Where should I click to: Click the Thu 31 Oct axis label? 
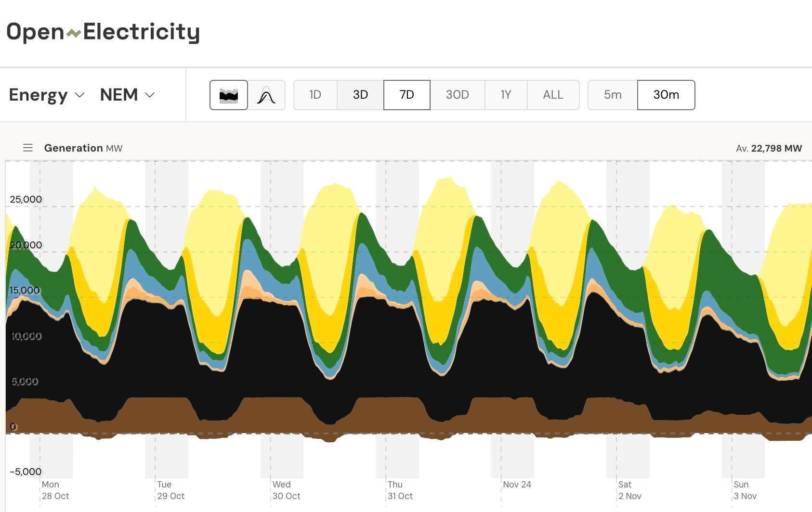[x=400, y=490]
